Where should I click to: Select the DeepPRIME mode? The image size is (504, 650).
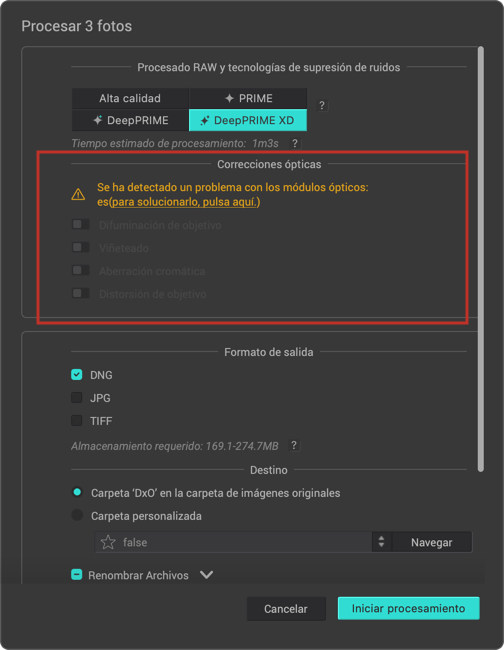pyautogui.click(x=131, y=120)
